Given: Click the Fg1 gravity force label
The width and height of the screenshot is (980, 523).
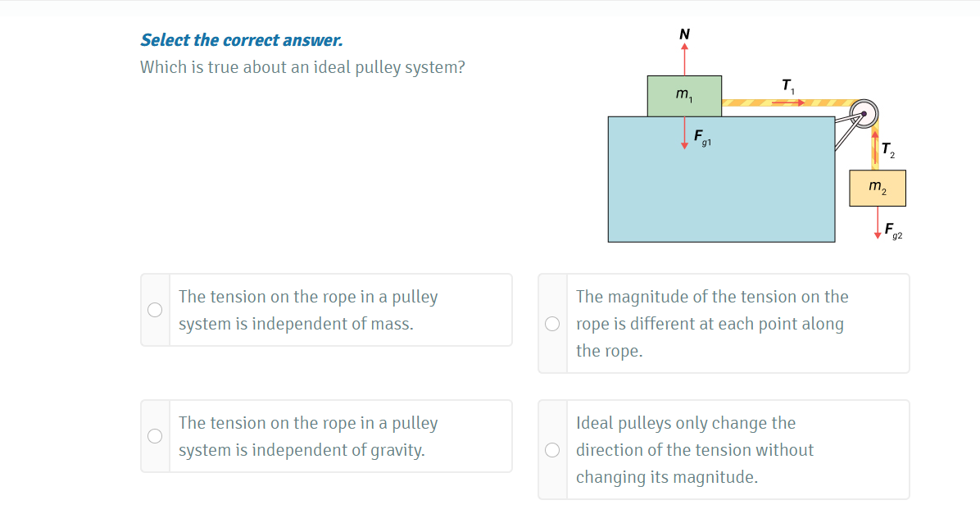Looking at the screenshot, I should (702, 138).
